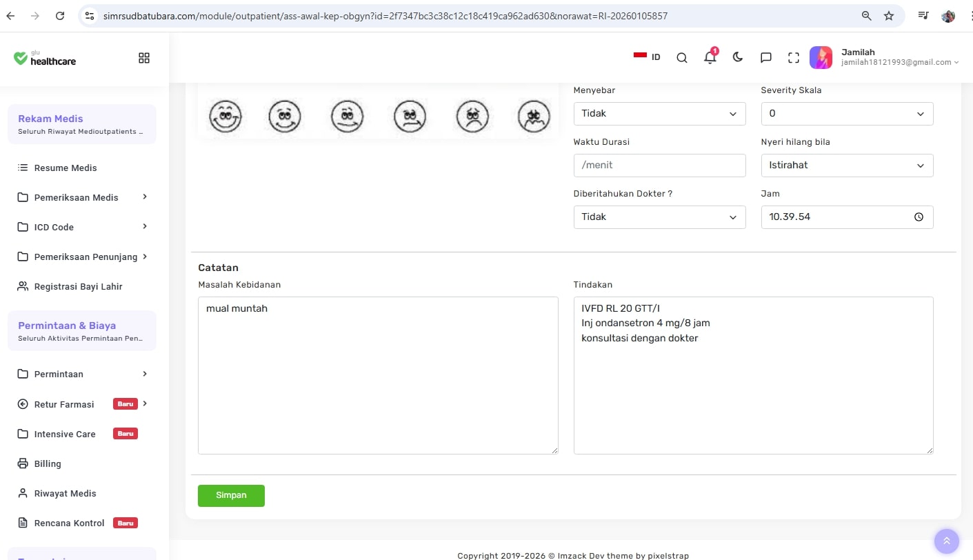Open the Nyeri hilang bila dropdown
The width and height of the screenshot is (973, 560).
[x=847, y=166]
